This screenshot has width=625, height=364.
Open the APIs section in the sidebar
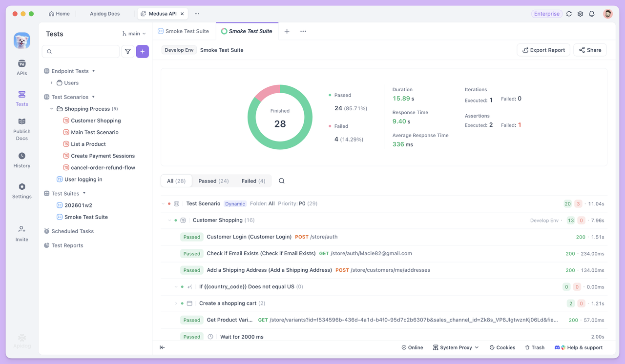[x=21, y=67]
